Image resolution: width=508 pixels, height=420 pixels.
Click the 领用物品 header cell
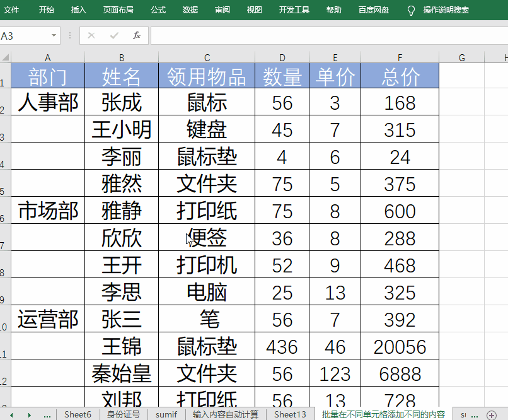pos(207,76)
